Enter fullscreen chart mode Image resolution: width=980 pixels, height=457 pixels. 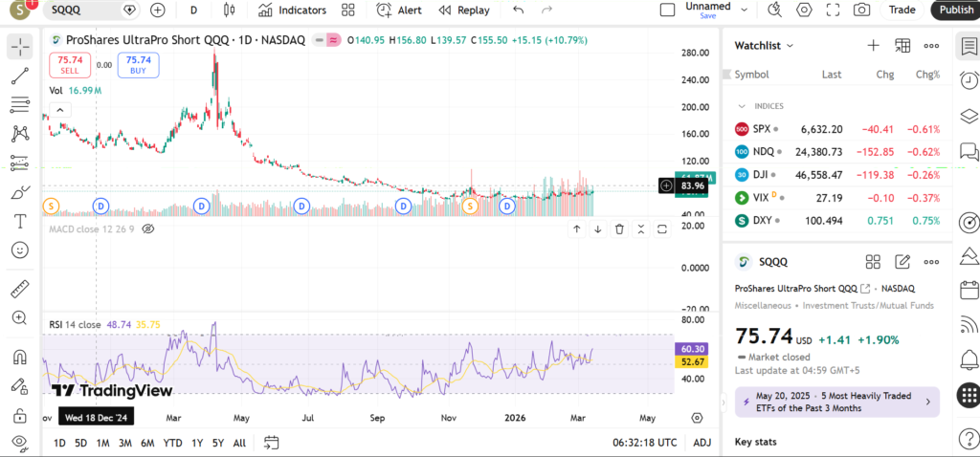833,11
